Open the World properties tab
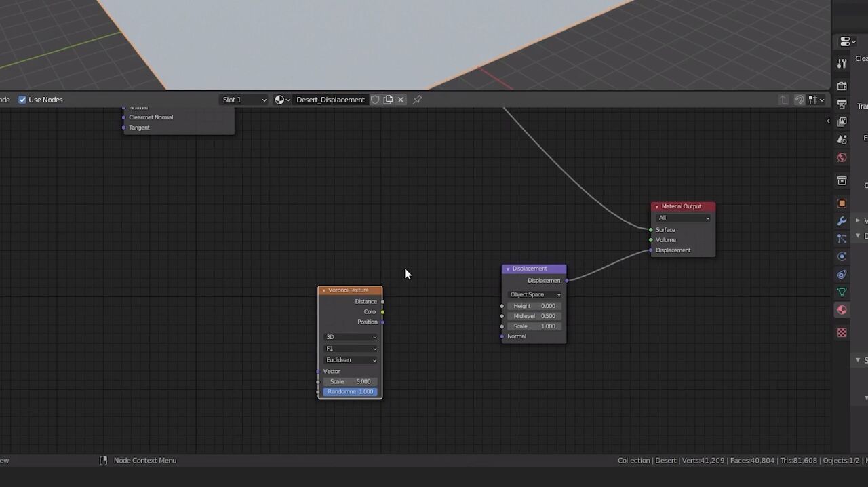This screenshot has width=868, height=487. pyautogui.click(x=842, y=157)
